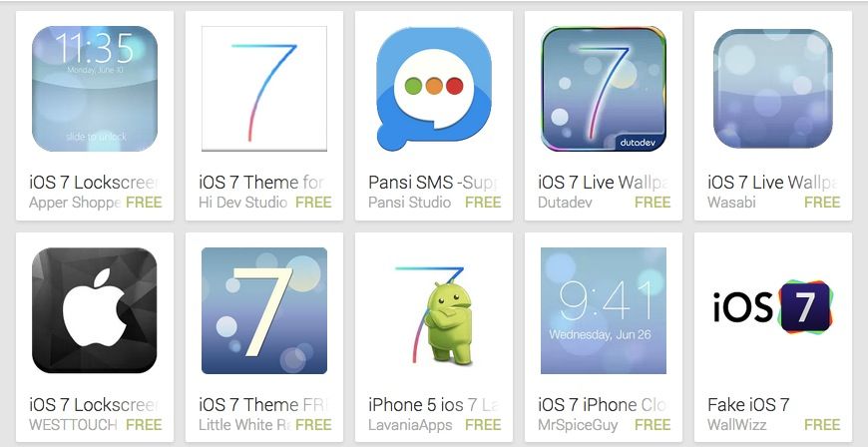Open the cream 7 on blue theme icon

click(x=264, y=310)
